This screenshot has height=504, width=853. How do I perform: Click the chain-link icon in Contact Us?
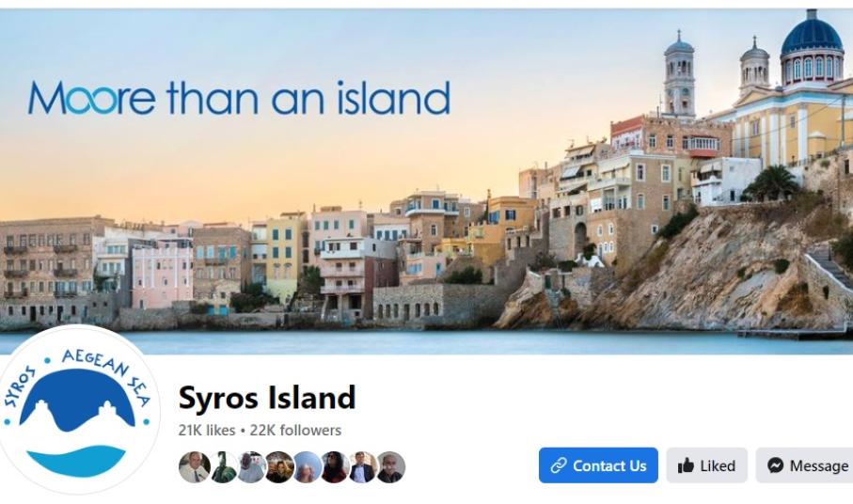click(558, 465)
